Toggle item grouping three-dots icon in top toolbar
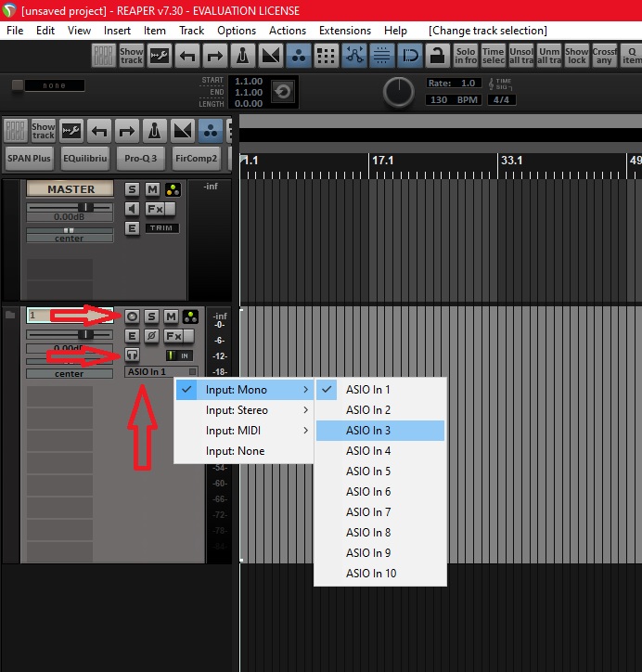This screenshot has height=672, width=642. [x=299, y=56]
